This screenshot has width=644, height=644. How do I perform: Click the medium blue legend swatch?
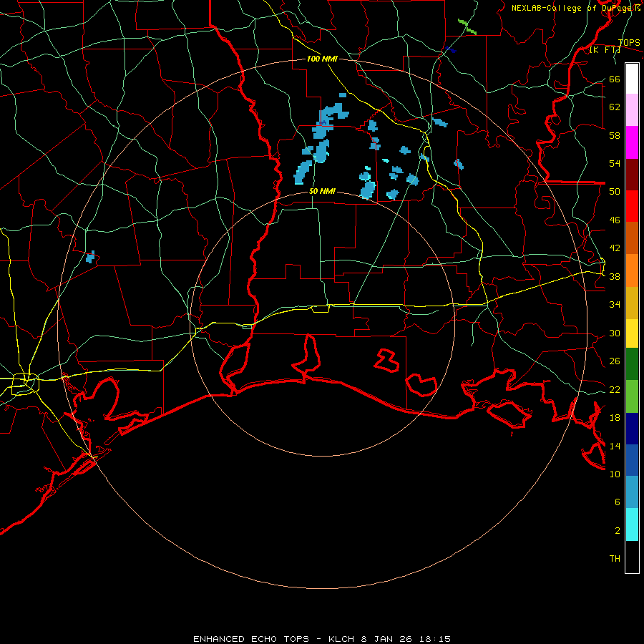(632, 460)
